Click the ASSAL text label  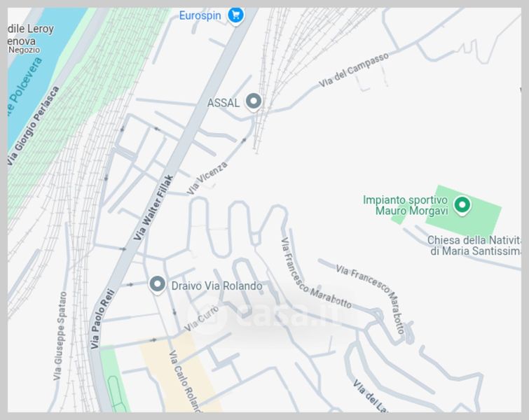[224, 103]
